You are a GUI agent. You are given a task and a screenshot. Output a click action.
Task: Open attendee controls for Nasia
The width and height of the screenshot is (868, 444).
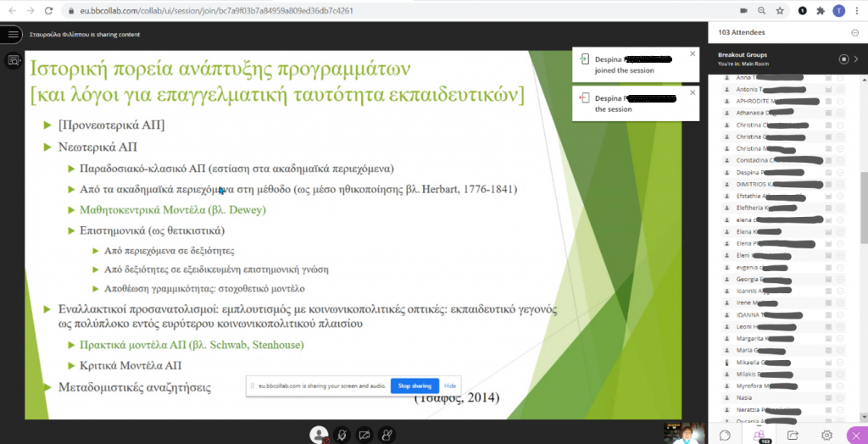tap(840, 397)
